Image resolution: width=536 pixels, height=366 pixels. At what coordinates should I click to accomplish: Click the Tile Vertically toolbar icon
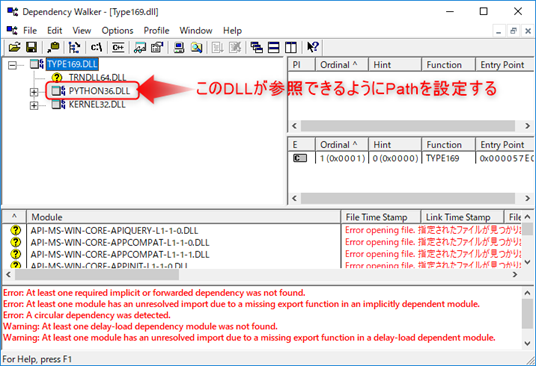291,47
